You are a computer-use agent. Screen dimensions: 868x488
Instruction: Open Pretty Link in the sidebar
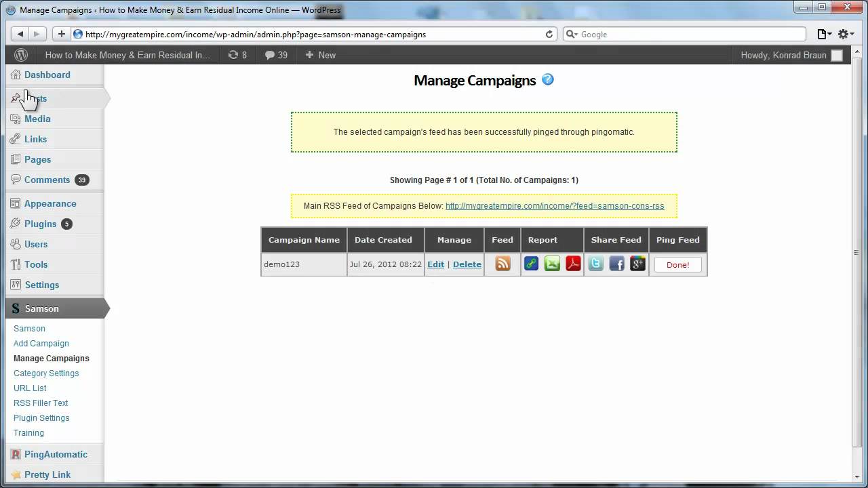47,474
